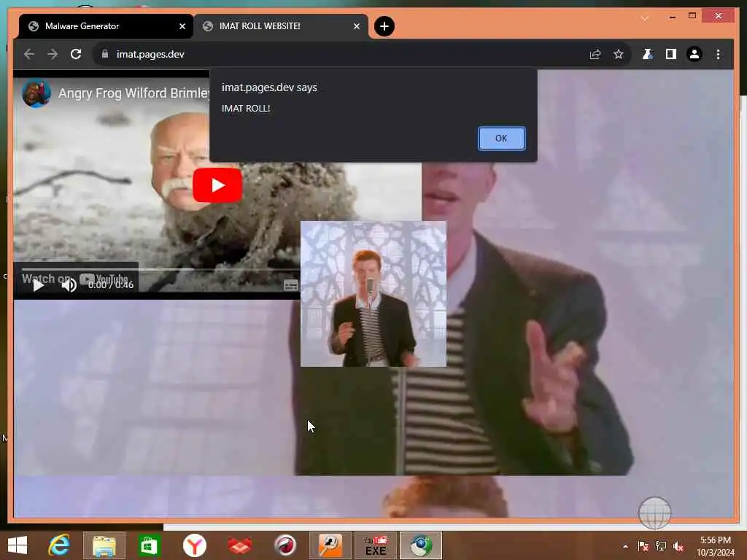Image resolution: width=747 pixels, height=560 pixels.
Task: Reload the current page
Action: point(76,54)
